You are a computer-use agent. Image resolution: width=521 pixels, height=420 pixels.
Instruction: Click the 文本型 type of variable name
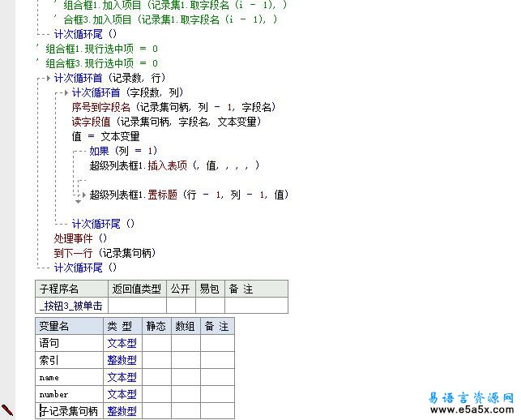122,377
